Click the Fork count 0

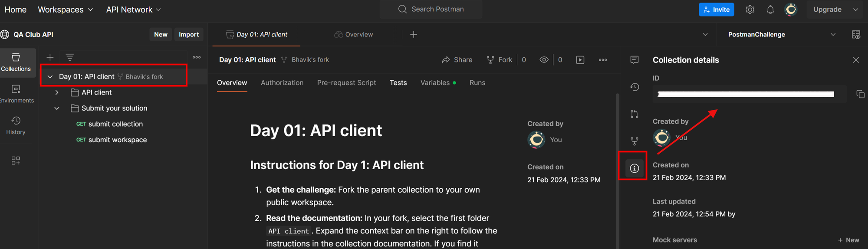pyautogui.click(x=524, y=60)
